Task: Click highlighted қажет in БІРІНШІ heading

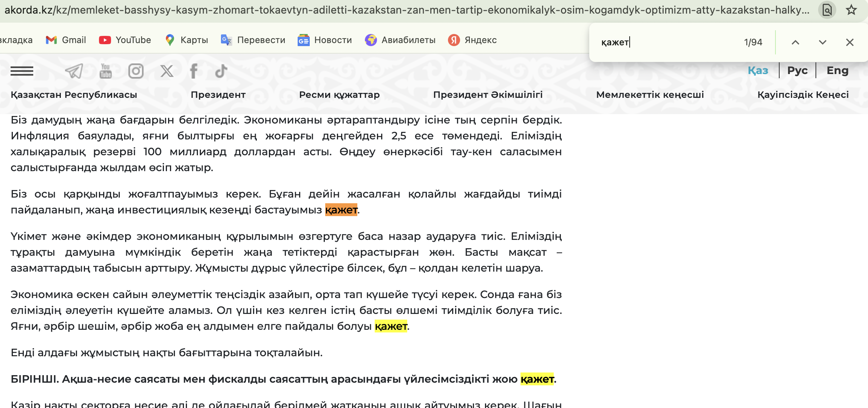Action: [x=537, y=379]
